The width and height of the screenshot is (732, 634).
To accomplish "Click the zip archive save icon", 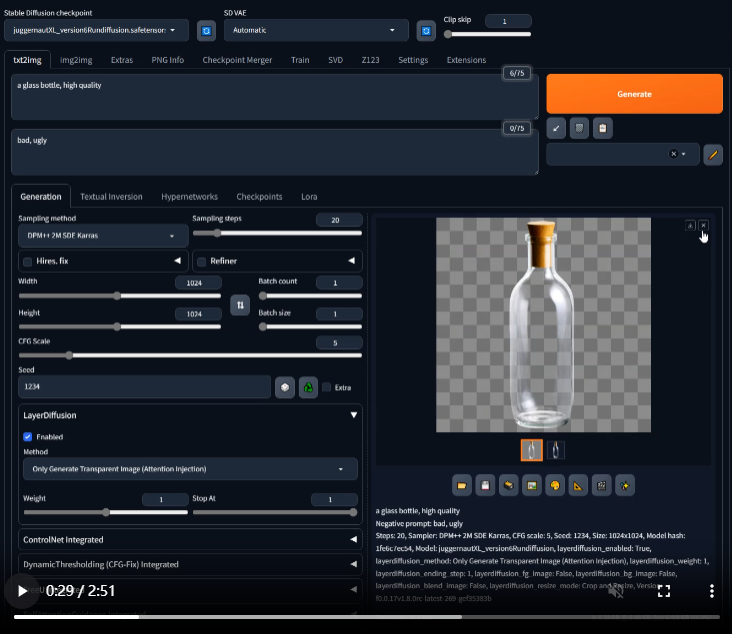I will (x=508, y=486).
